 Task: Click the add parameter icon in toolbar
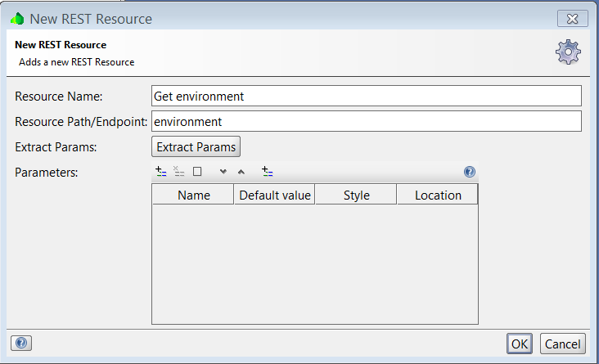(x=160, y=172)
